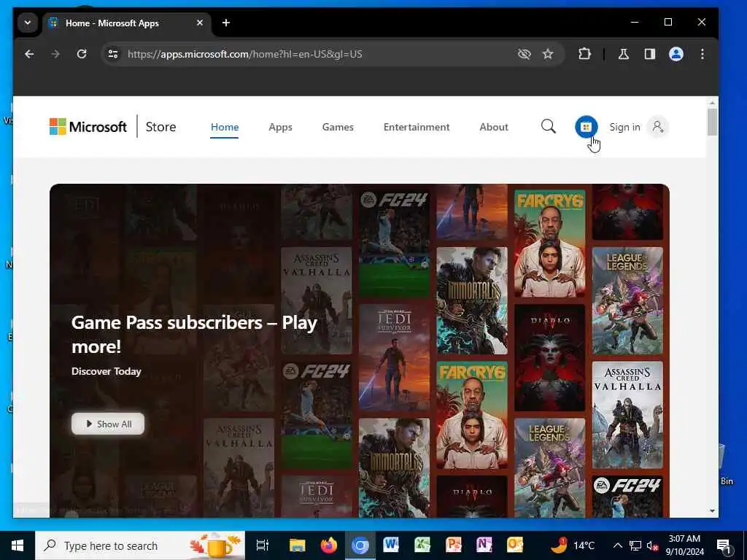The height and width of the screenshot is (560, 747).
Task: Click the crossed-eye tracking protection icon
Action: 524,54
